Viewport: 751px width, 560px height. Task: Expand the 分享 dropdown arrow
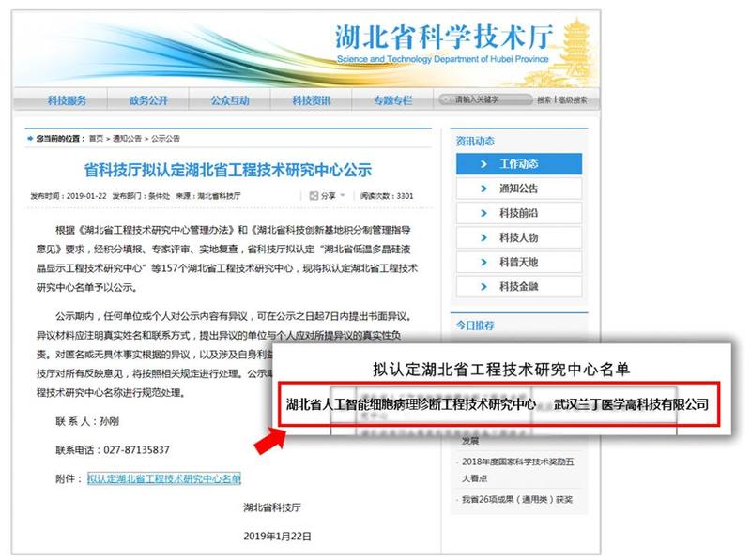tap(343, 195)
